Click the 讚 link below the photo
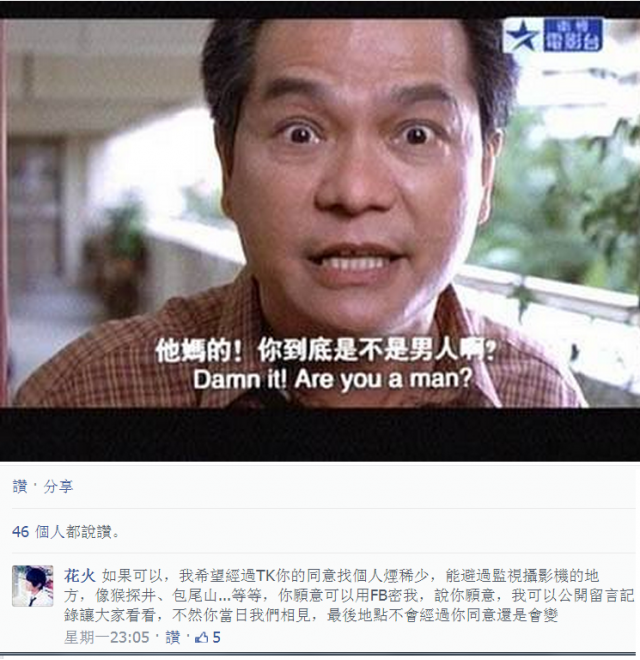This screenshot has width=640, height=660. [x=20, y=487]
